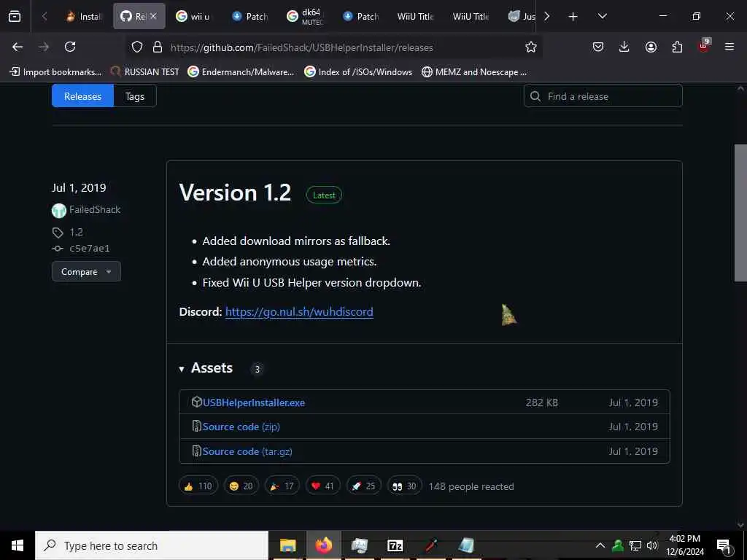Viewport: 747px width, 560px height.
Task: Open File Explorer from taskbar
Action: [287, 545]
